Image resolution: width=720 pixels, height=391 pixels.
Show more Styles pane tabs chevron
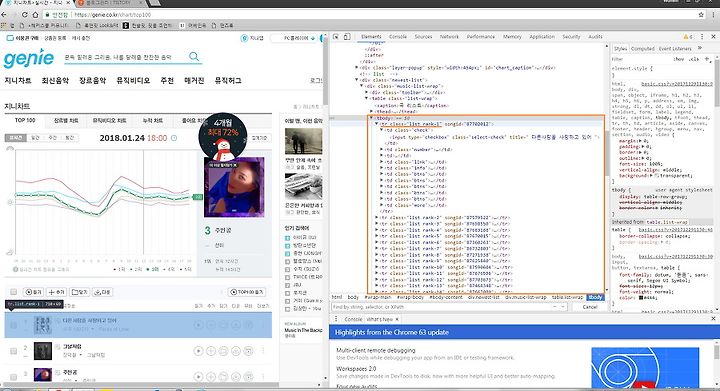click(700, 48)
